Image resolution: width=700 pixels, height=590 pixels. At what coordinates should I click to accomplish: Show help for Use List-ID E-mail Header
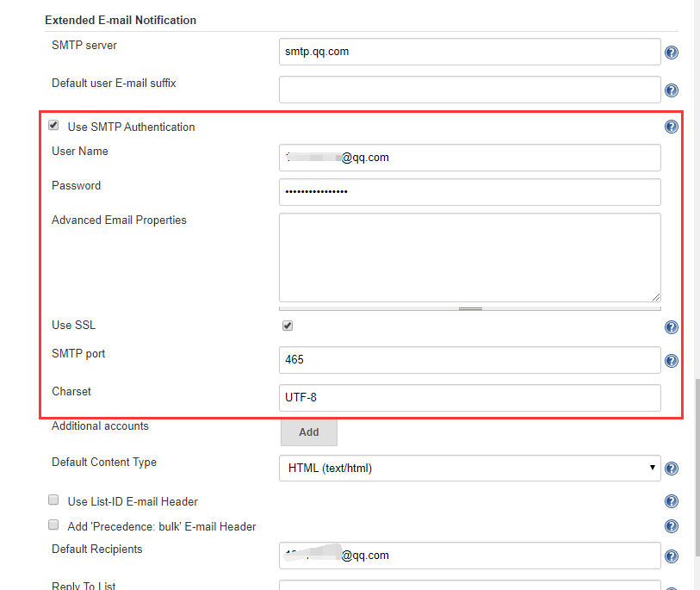(x=672, y=501)
